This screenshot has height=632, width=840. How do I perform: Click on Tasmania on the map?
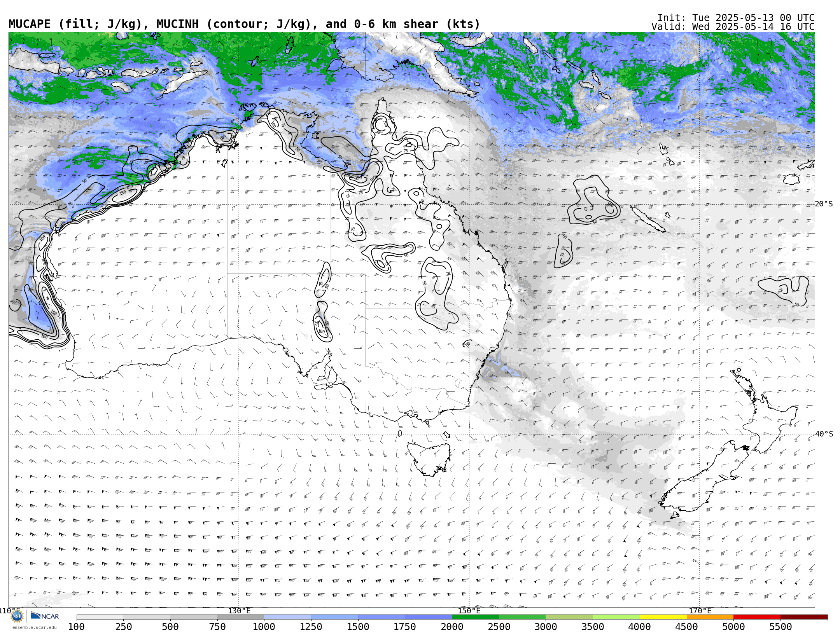(429, 459)
